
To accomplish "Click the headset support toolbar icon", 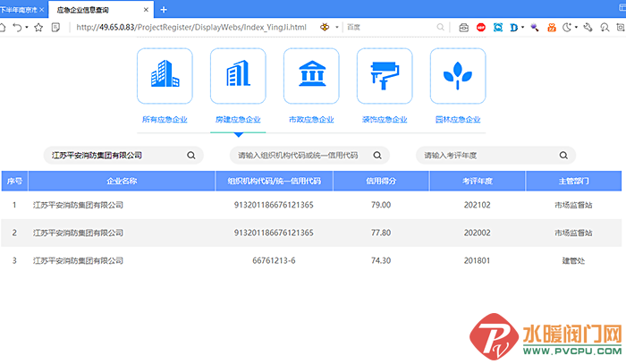I will 605,27.
